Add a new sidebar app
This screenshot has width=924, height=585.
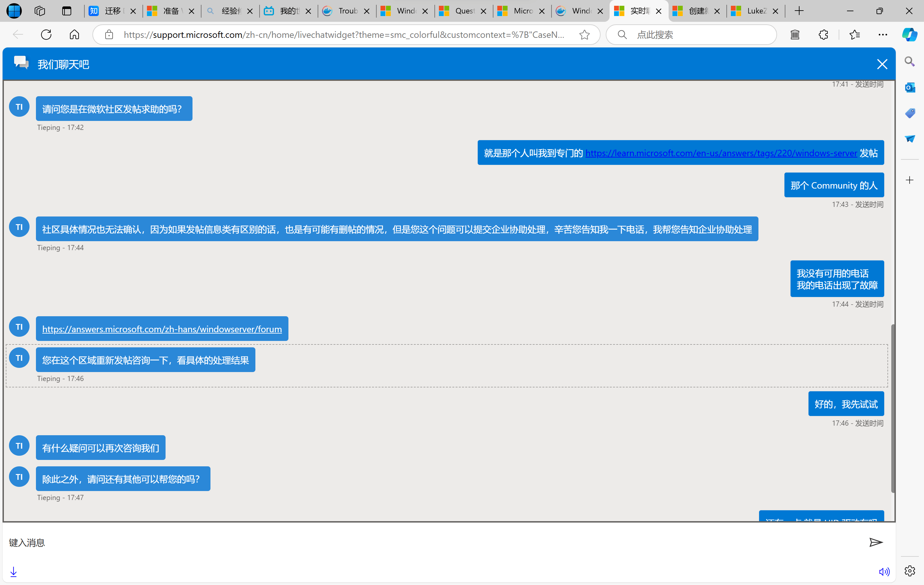910,180
